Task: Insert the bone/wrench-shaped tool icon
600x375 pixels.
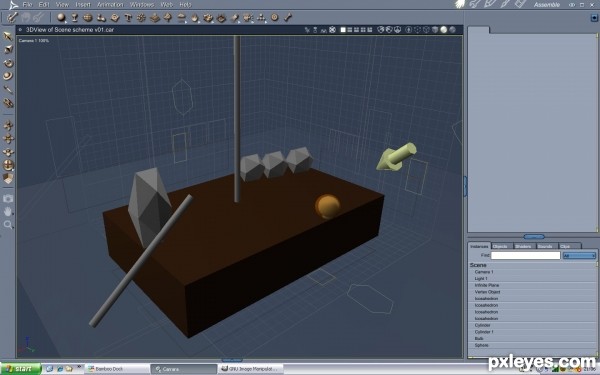Action: tap(288, 18)
